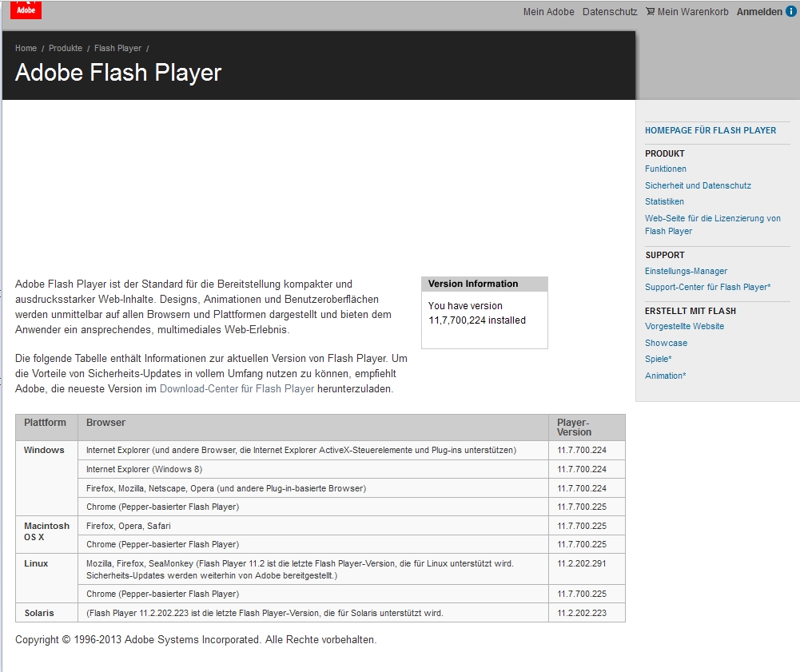Open Datenschutz in the top bar
The image size is (800, 672).
tap(610, 12)
